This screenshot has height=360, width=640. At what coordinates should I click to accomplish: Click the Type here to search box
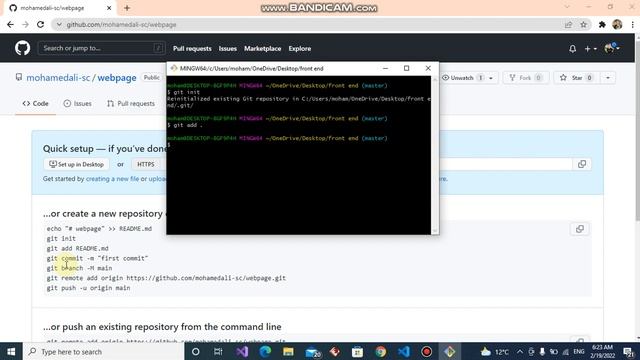point(104,351)
